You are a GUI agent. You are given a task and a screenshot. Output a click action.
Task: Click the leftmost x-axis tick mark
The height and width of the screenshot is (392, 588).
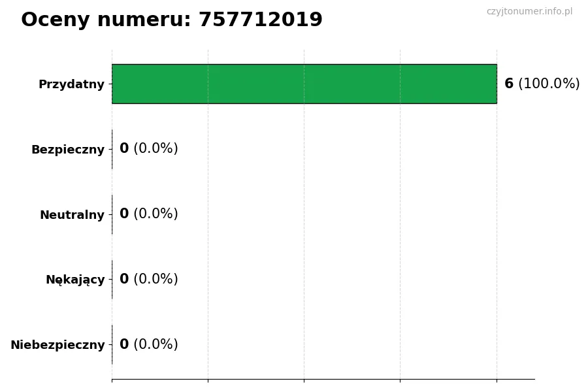point(112,380)
